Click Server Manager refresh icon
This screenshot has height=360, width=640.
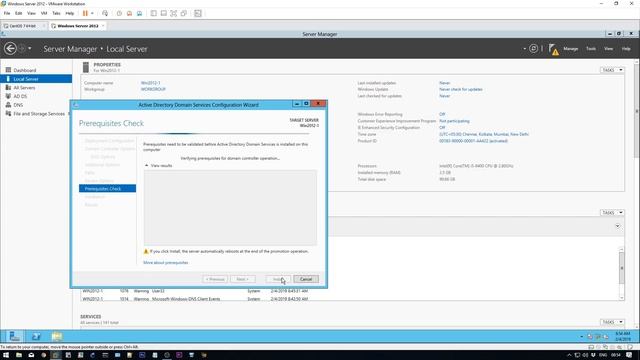pos(533,49)
